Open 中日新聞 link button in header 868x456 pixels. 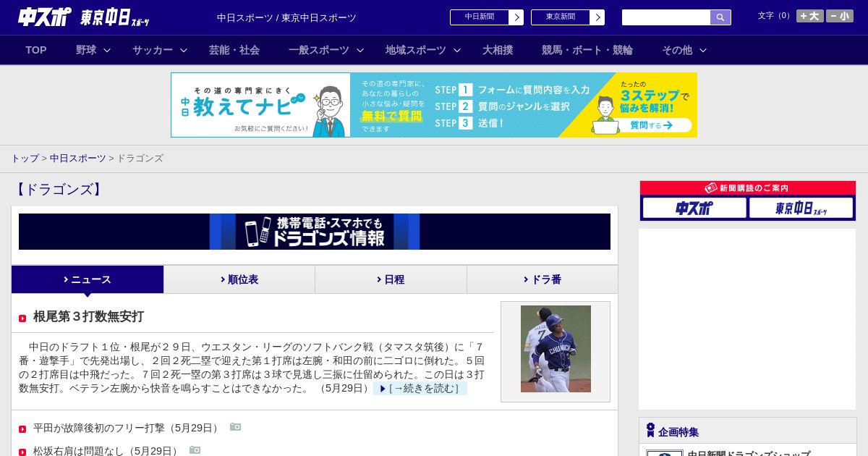(x=487, y=17)
